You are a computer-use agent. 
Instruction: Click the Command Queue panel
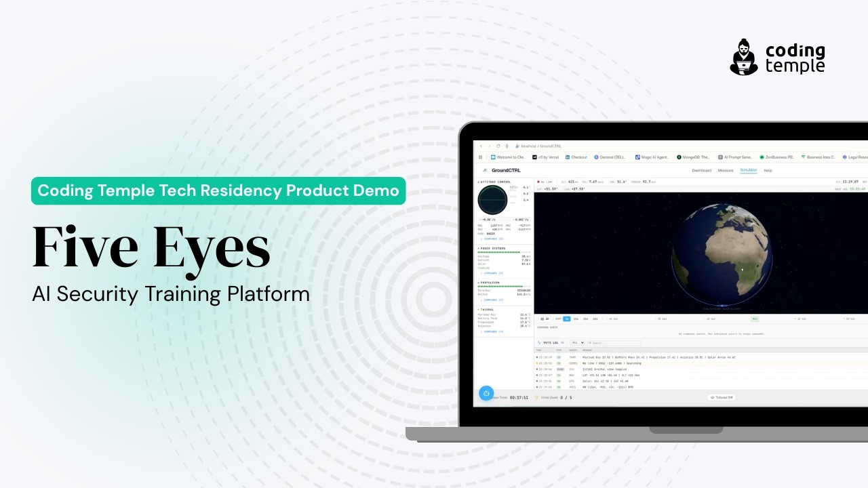point(701,331)
